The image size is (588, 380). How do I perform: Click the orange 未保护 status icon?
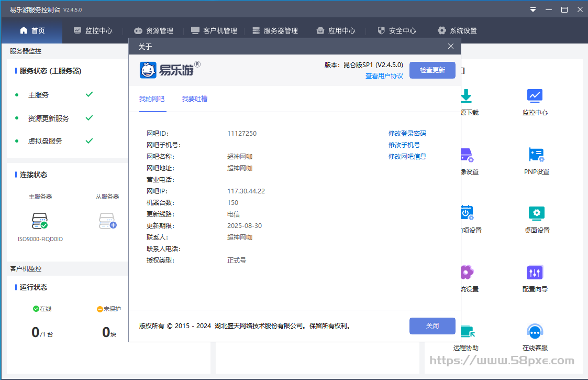[100, 309]
